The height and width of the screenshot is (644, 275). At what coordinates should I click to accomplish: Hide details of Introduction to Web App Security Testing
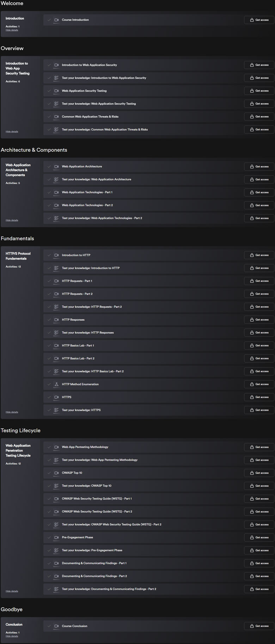[x=12, y=132]
